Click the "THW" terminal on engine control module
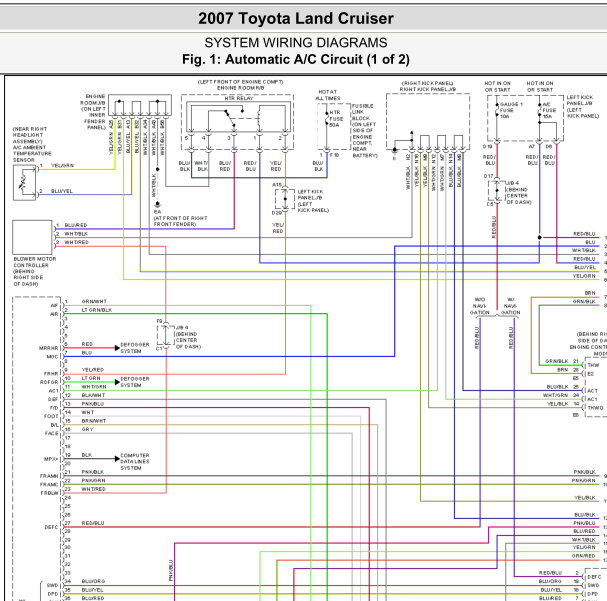This screenshot has width=607, height=601. pos(593,365)
